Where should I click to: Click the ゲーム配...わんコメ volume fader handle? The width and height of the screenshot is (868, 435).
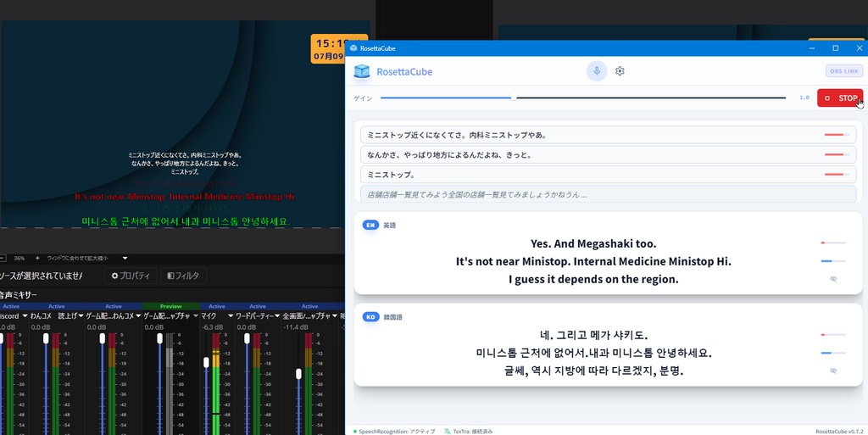coord(103,338)
